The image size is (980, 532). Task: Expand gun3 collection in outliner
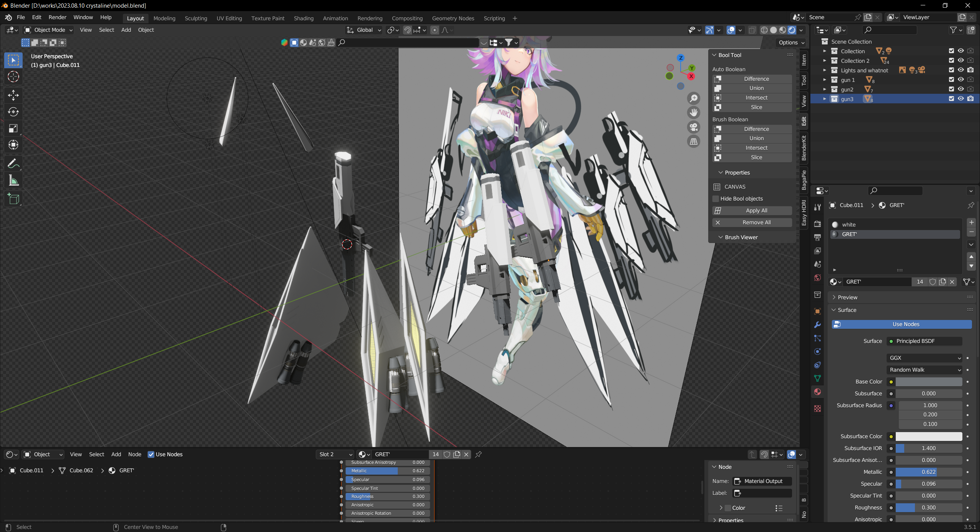[x=825, y=99]
